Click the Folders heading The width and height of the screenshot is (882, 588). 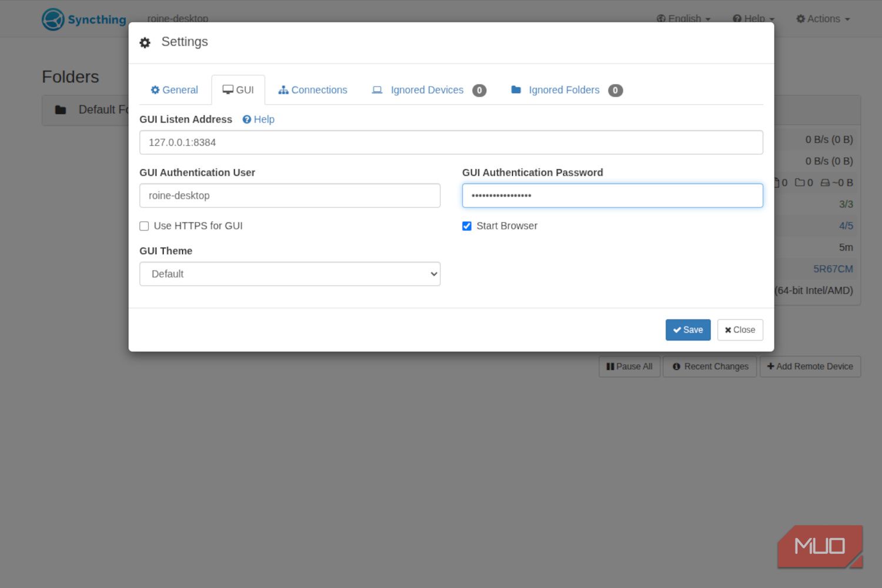[x=71, y=77]
